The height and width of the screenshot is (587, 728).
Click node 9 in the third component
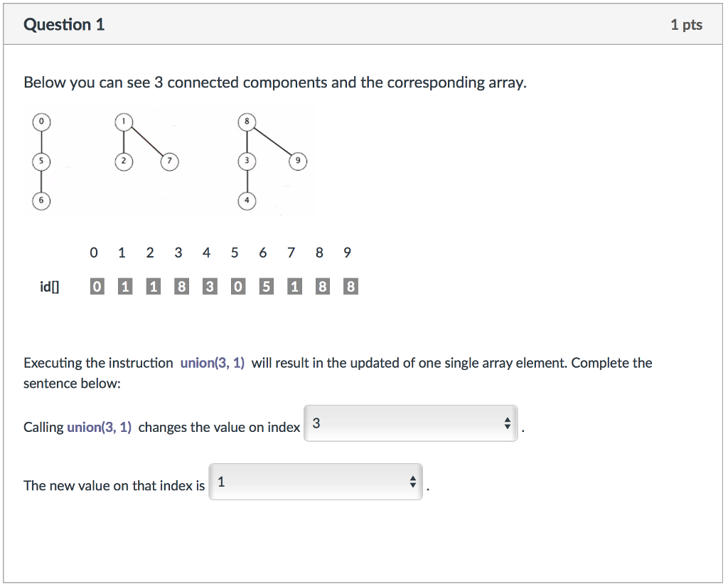coord(298,161)
